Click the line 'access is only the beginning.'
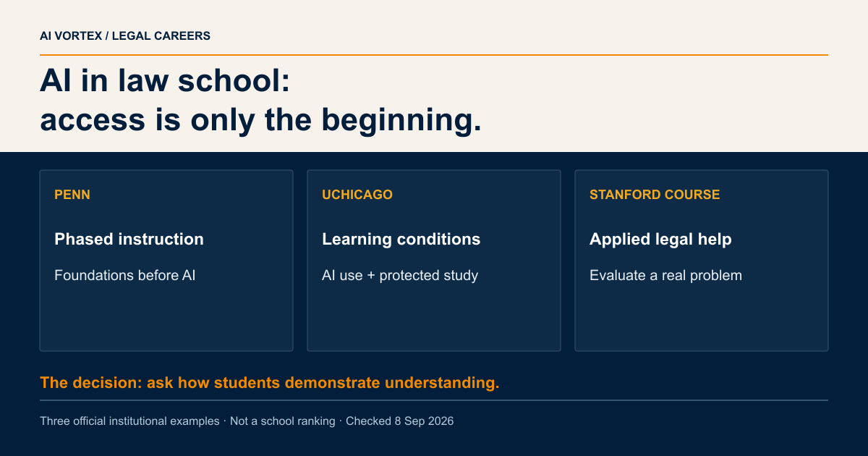The image size is (868, 456). (x=260, y=119)
